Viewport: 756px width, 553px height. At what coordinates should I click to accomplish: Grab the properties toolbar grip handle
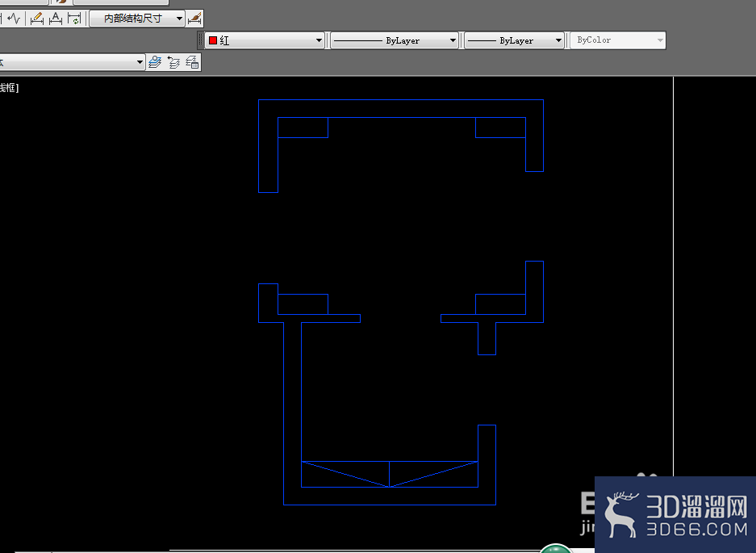tap(201, 40)
